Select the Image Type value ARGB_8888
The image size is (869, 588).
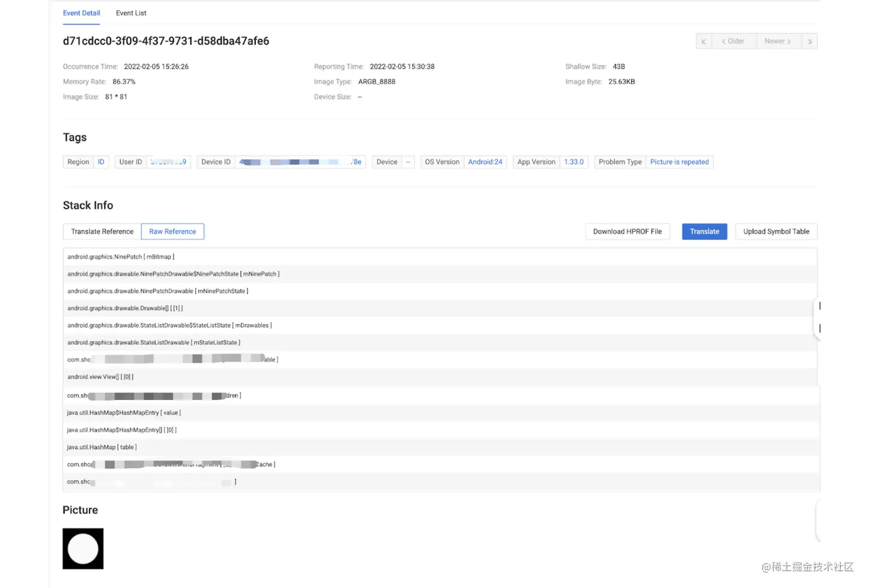coord(376,82)
